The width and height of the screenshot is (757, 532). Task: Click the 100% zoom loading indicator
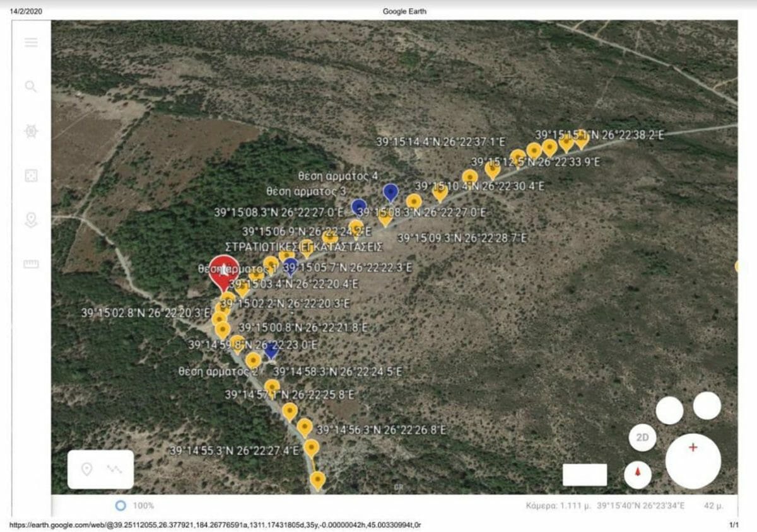coord(135,506)
